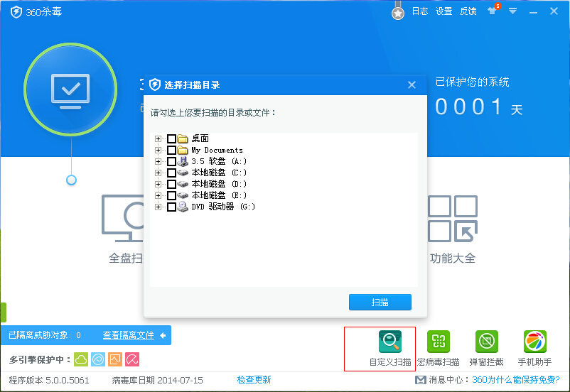Viewport: 570px width, 392px height.
Task: Check the 本地磁盘 (D:) checkbox
Action: point(171,184)
